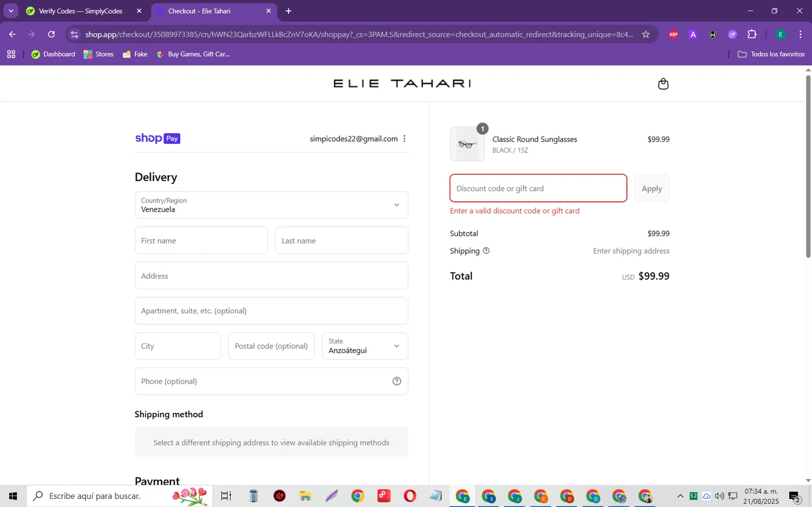The height and width of the screenshot is (507, 812).
Task: Expand the Country/Region dropdown
Action: tap(271, 205)
